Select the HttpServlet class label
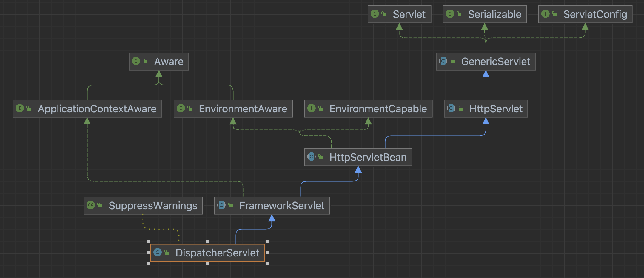This screenshot has width=644, height=278. click(x=496, y=109)
